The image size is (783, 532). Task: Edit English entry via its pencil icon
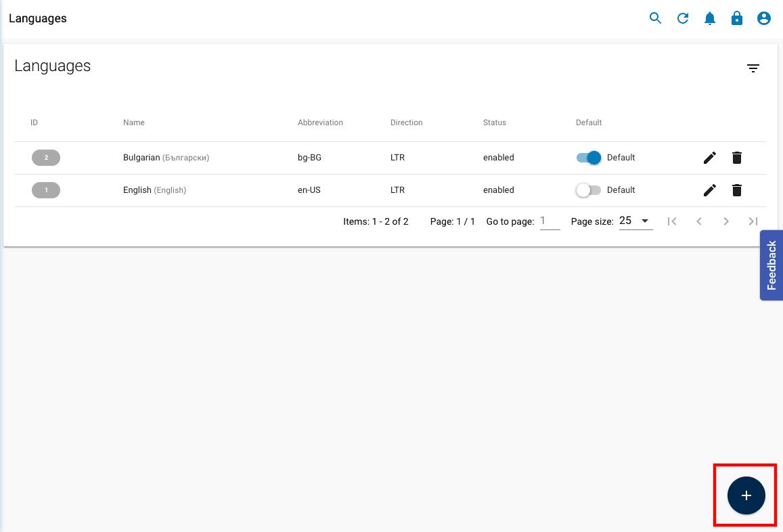pyautogui.click(x=709, y=190)
